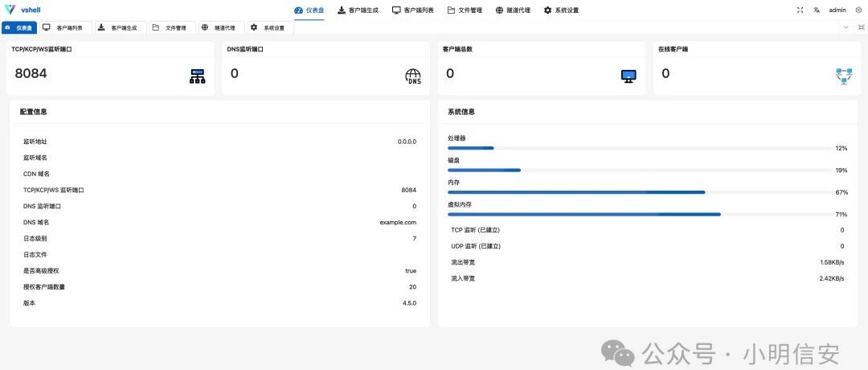Screen dimensions: 868x370
Task: Click the 内存 usage progress bar
Action: point(641,192)
